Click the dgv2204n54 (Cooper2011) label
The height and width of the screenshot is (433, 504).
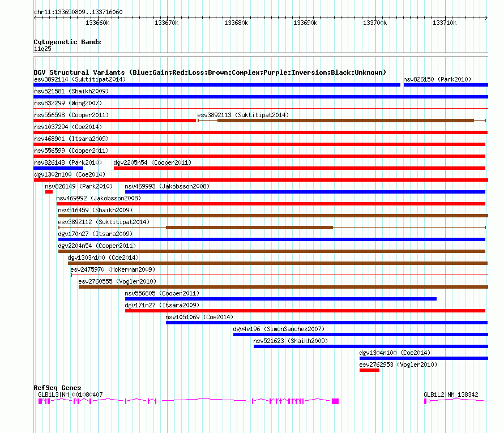97,246
